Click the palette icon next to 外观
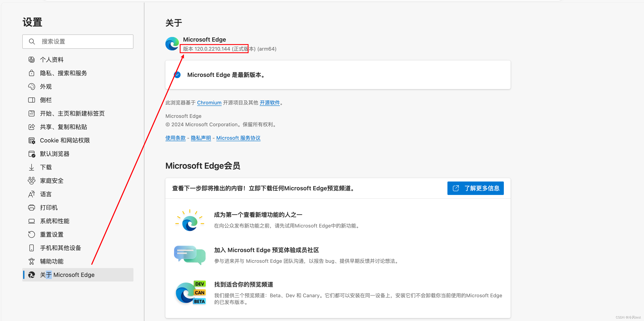This screenshot has width=644, height=321. pos(32,87)
